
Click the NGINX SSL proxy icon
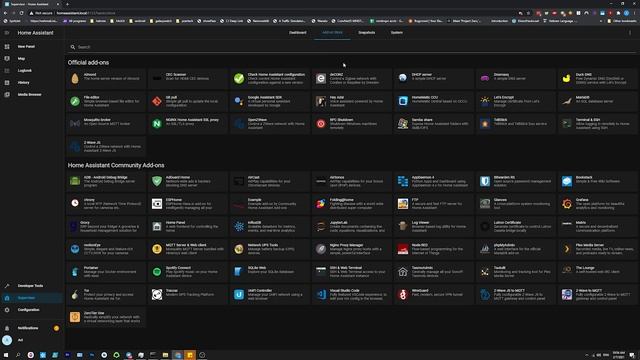157,124
